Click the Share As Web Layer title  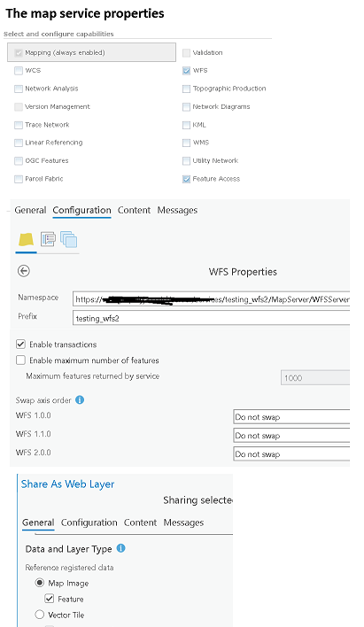pyautogui.click(x=67, y=484)
